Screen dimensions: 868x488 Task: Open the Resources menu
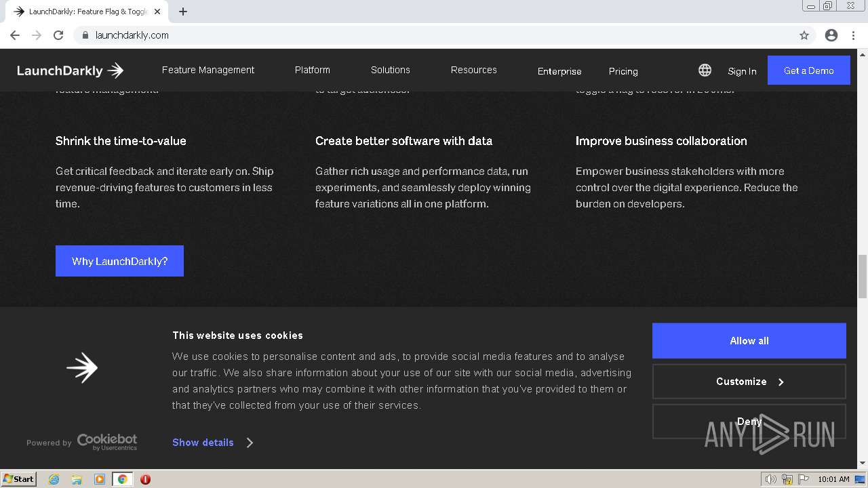pos(473,70)
